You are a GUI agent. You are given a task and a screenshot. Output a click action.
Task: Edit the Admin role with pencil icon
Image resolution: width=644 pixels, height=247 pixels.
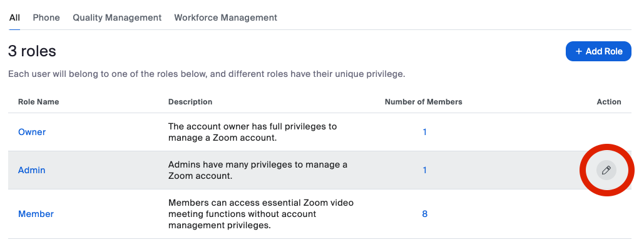[606, 170]
